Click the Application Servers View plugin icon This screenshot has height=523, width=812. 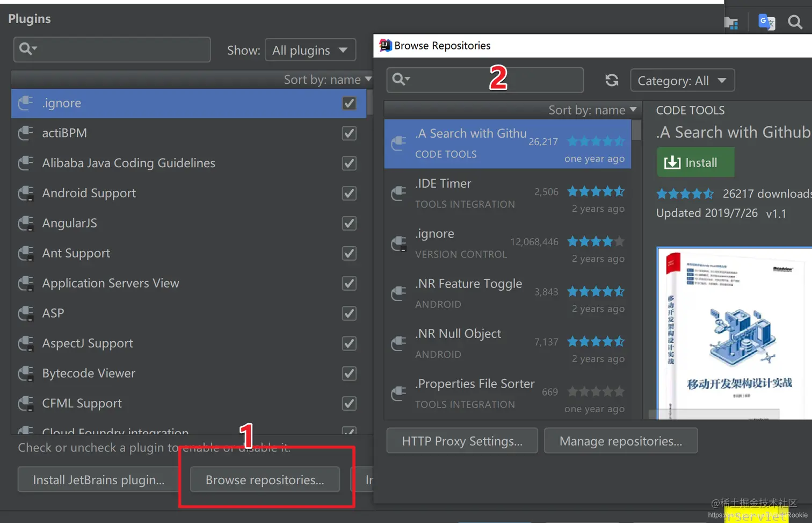tap(26, 283)
